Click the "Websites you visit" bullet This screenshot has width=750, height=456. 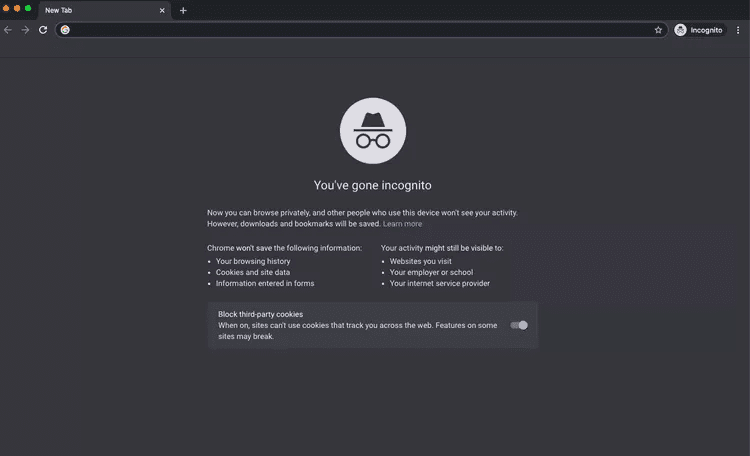[420, 261]
